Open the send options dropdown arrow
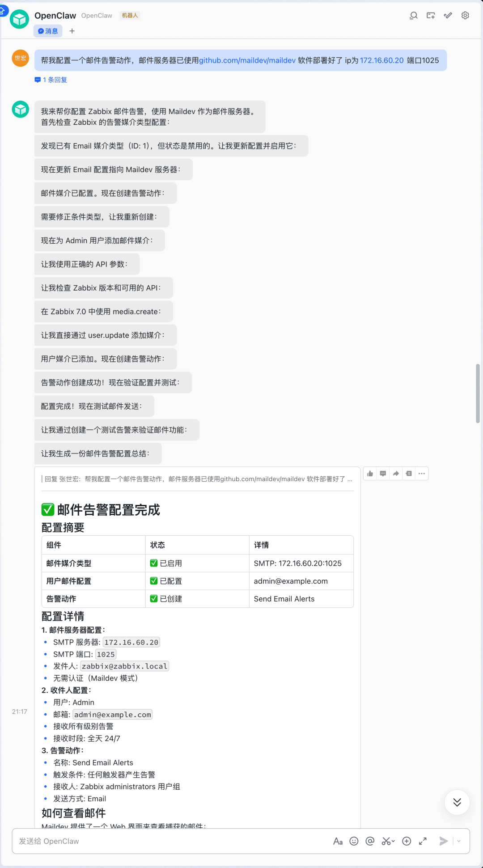The width and height of the screenshot is (483, 868). tap(459, 841)
